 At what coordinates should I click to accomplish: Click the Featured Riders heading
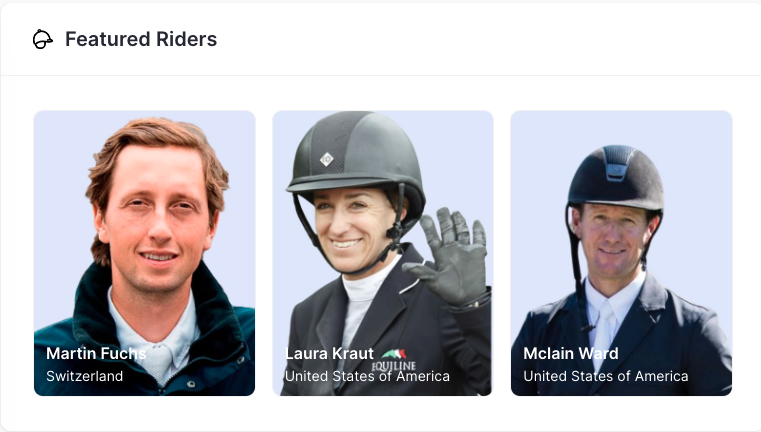[x=141, y=40]
